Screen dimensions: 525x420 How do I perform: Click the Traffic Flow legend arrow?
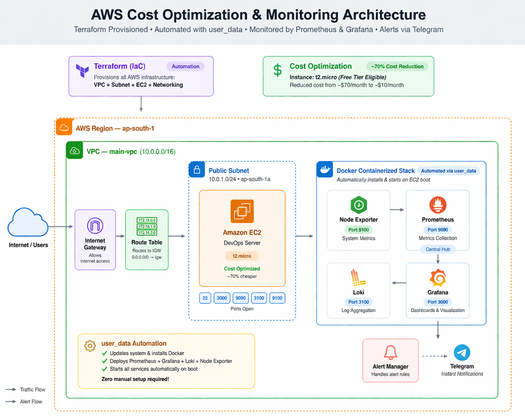(x=11, y=389)
